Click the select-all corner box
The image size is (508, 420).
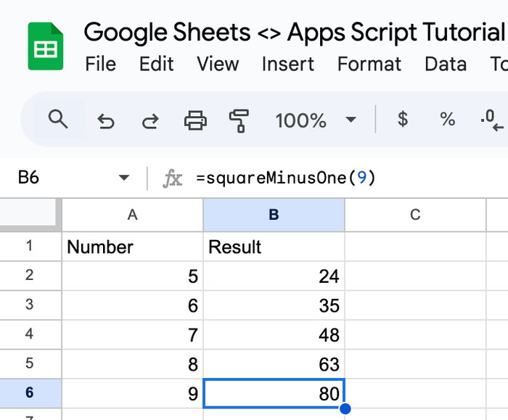pyautogui.click(x=29, y=213)
